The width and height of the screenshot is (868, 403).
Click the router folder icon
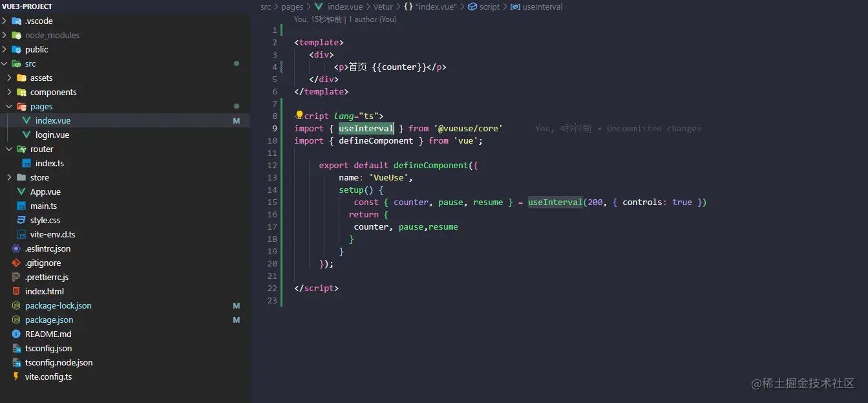21,149
